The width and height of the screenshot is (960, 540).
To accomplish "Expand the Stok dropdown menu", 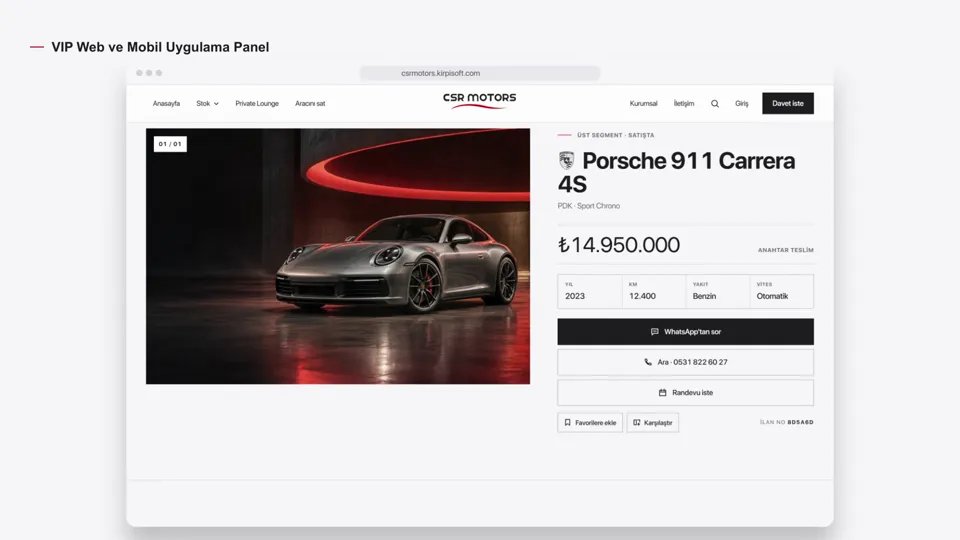I will click(208, 103).
